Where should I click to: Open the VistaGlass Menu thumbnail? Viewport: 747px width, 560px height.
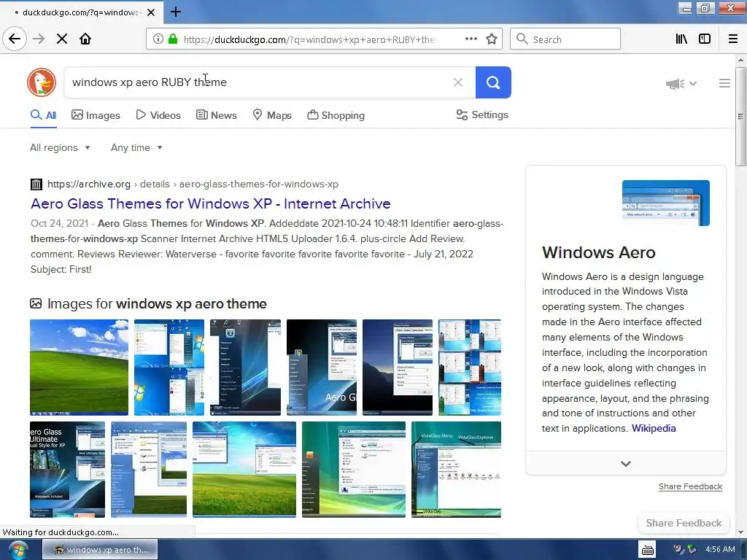(x=457, y=470)
